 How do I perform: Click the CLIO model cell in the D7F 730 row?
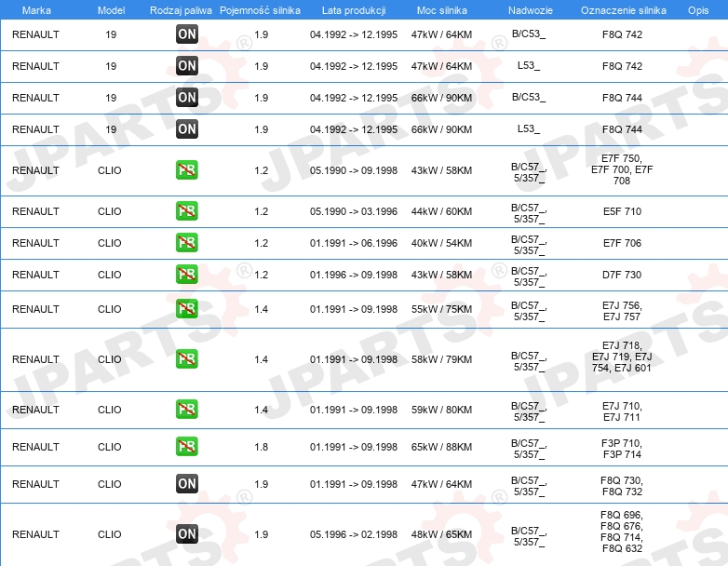[x=110, y=275]
